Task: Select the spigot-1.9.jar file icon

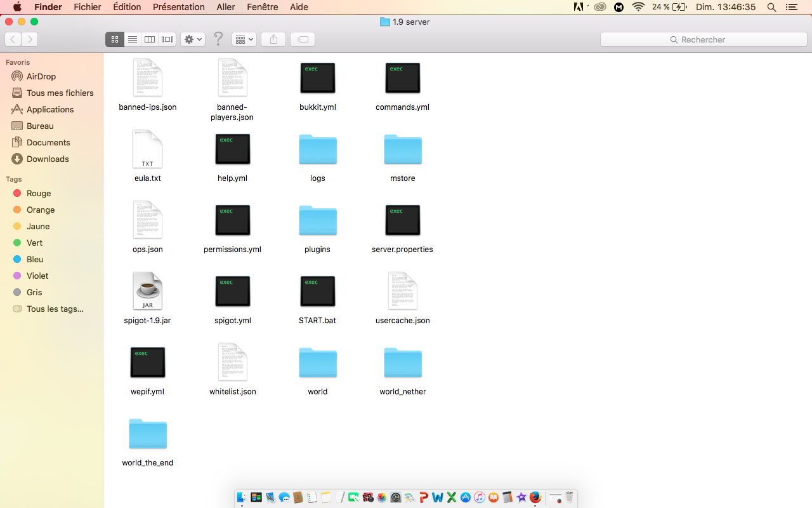Action: tap(148, 291)
